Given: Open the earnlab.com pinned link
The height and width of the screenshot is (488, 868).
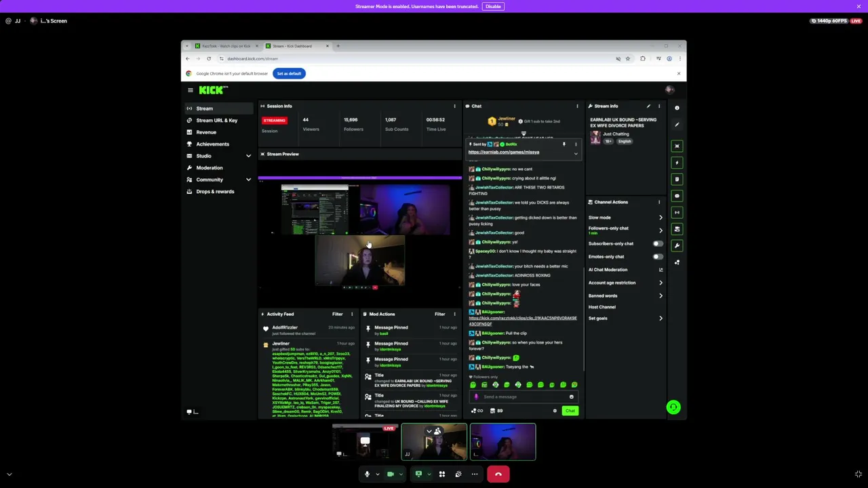Looking at the screenshot, I should tap(504, 152).
